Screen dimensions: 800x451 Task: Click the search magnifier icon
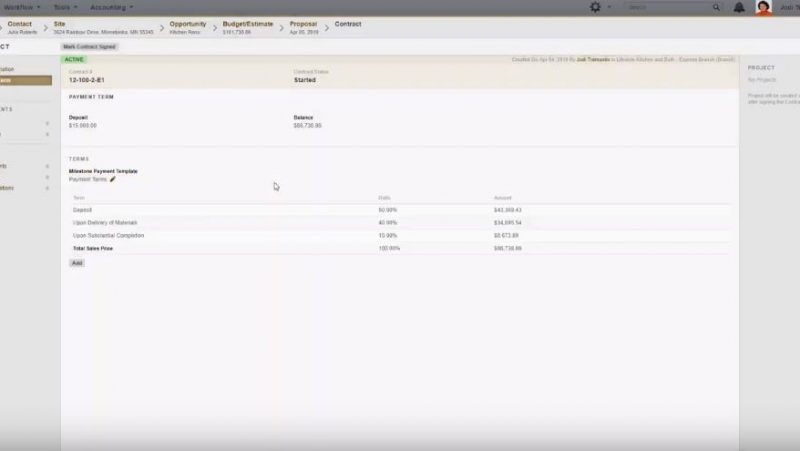pos(716,7)
